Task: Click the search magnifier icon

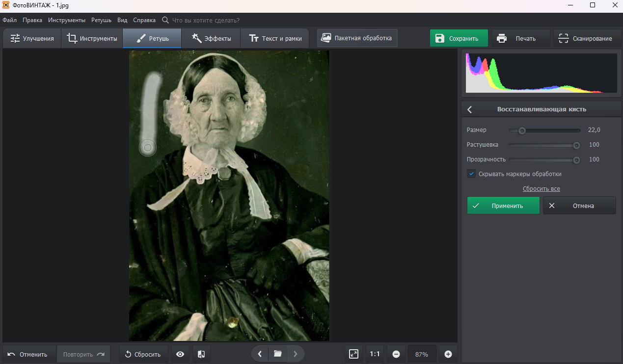Action: pyautogui.click(x=165, y=20)
